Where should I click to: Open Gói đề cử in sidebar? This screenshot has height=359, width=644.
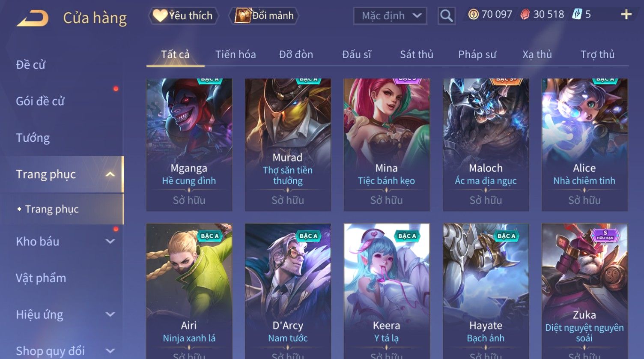[40, 102]
